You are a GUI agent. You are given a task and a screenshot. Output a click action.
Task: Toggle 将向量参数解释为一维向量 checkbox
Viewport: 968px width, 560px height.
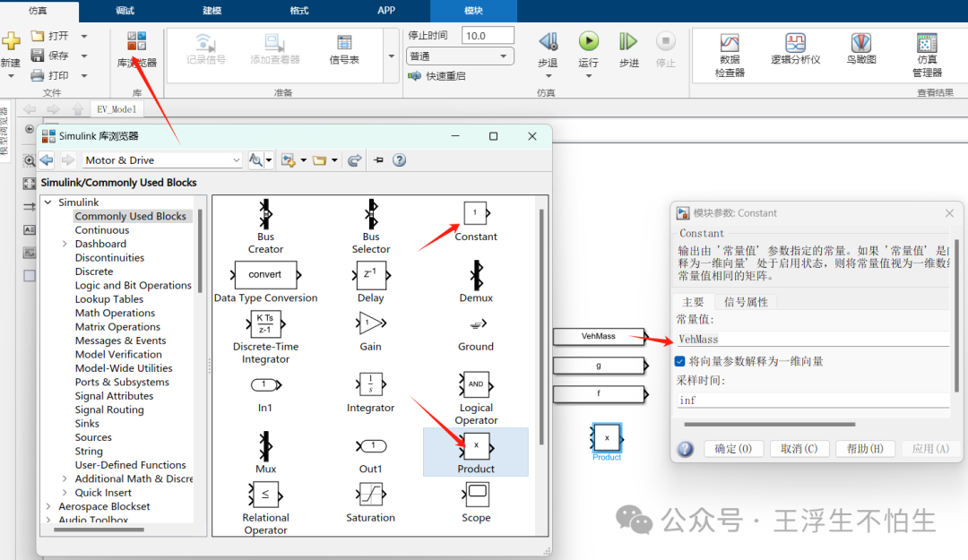pos(680,361)
